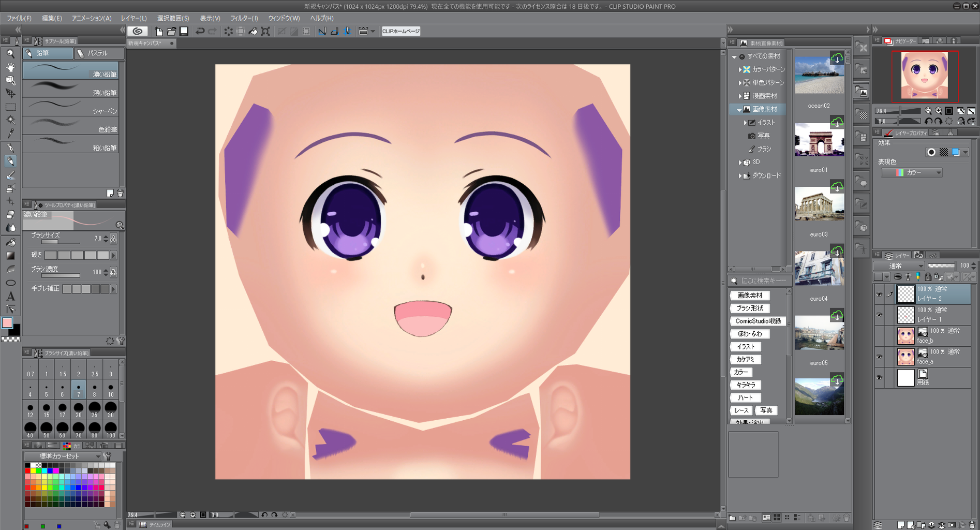The height and width of the screenshot is (530, 980).
Task: Pick the Eyedropper tool in the toolbox
Action: (10, 134)
